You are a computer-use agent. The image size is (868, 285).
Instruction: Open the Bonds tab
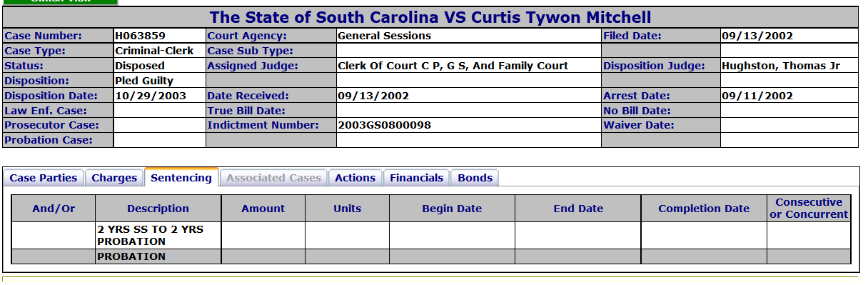(475, 178)
